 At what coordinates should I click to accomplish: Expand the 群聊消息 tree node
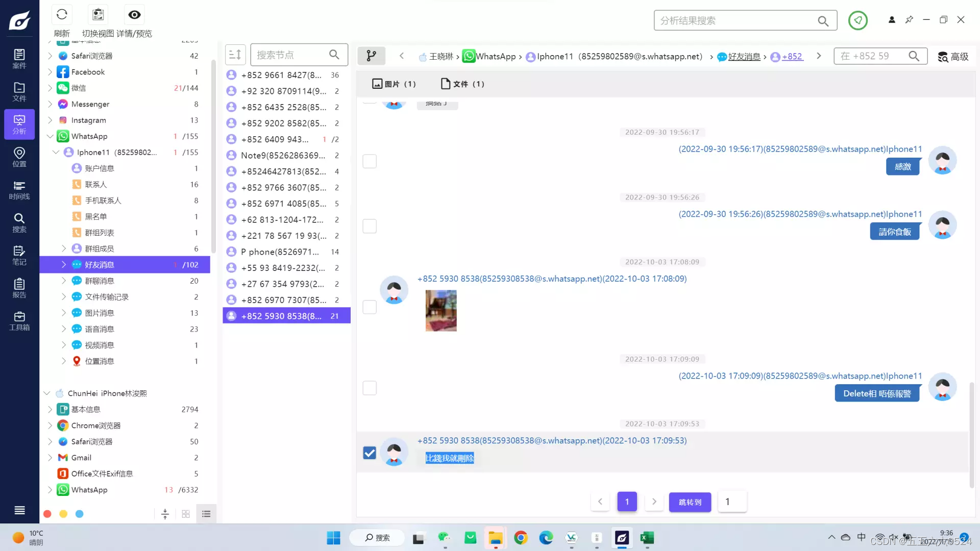[64, 281]
